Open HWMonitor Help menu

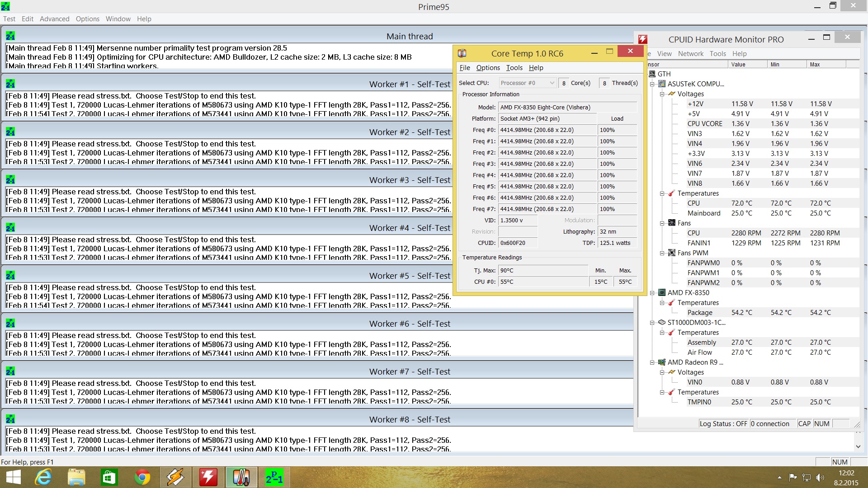[740, 53]
